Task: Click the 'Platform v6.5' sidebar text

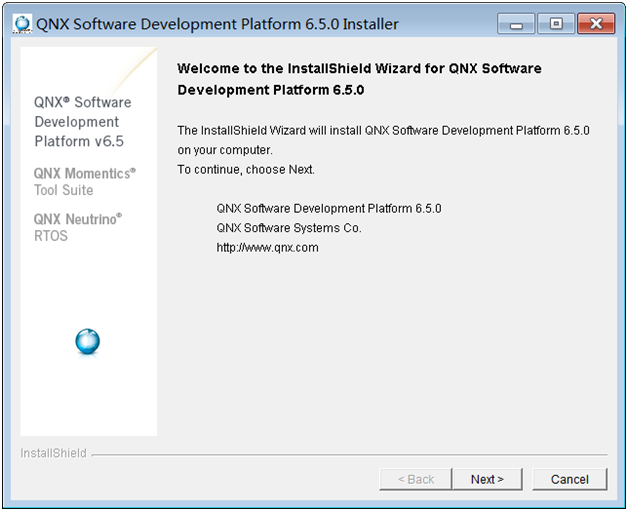Action: (79, 141)
